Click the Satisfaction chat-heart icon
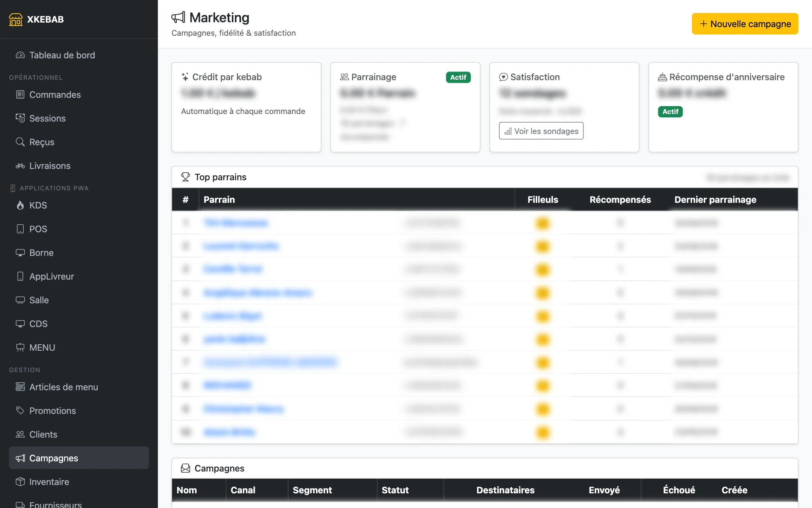 point(503,77)
